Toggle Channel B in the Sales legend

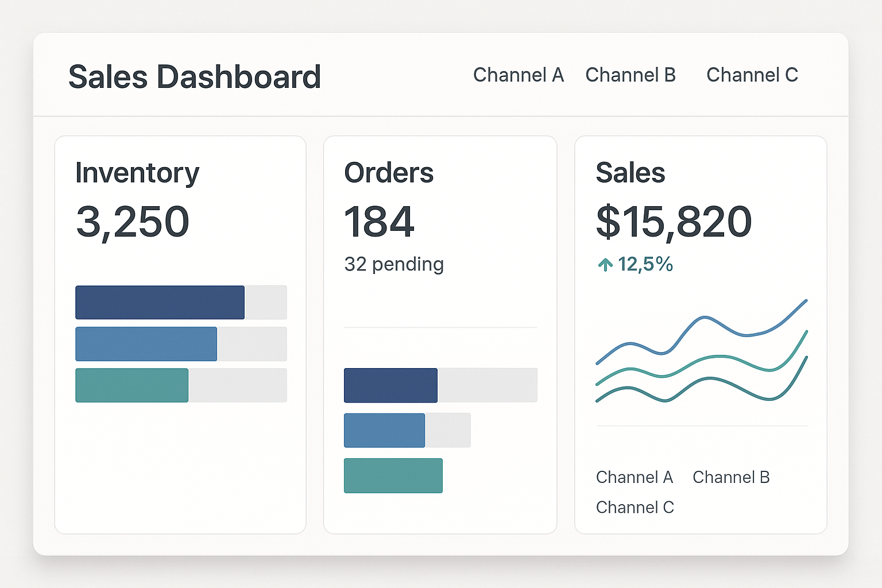(x=732, y=477)
